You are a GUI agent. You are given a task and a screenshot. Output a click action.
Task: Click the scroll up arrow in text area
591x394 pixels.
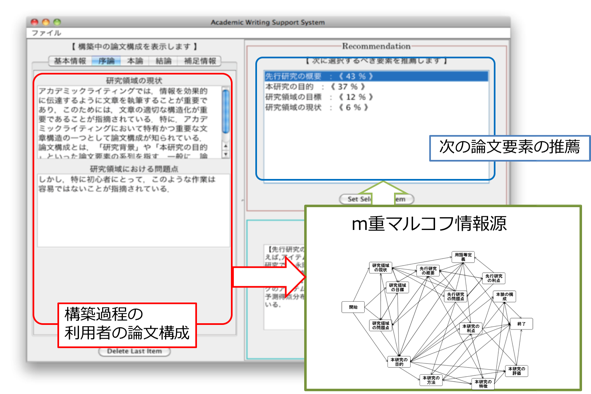[x=226, y=146]
